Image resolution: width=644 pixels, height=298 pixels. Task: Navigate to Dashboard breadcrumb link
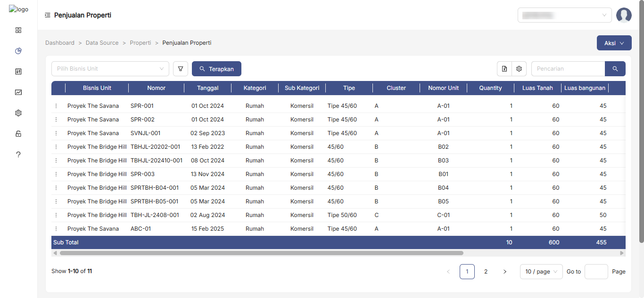point(60,43)
